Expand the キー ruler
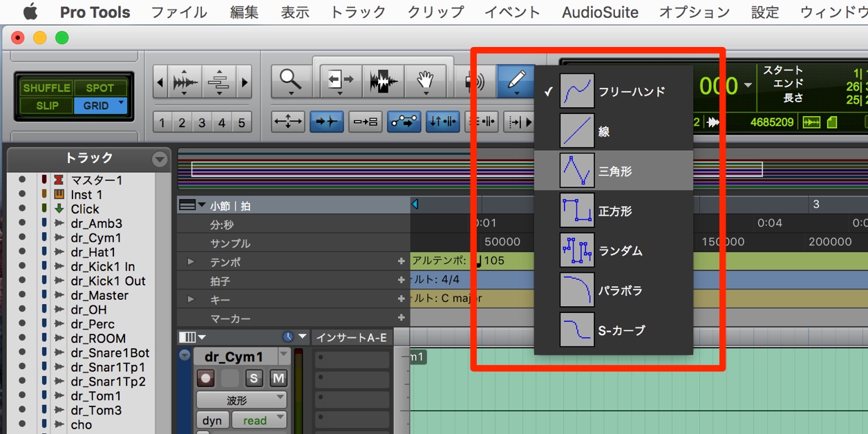Viewport: 868px width, 434px height. point(191,299)
